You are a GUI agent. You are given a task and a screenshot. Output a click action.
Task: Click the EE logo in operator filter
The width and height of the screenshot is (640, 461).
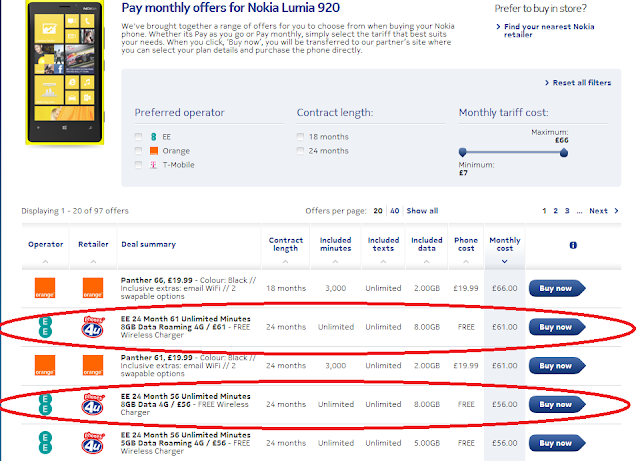click(153, 137)
